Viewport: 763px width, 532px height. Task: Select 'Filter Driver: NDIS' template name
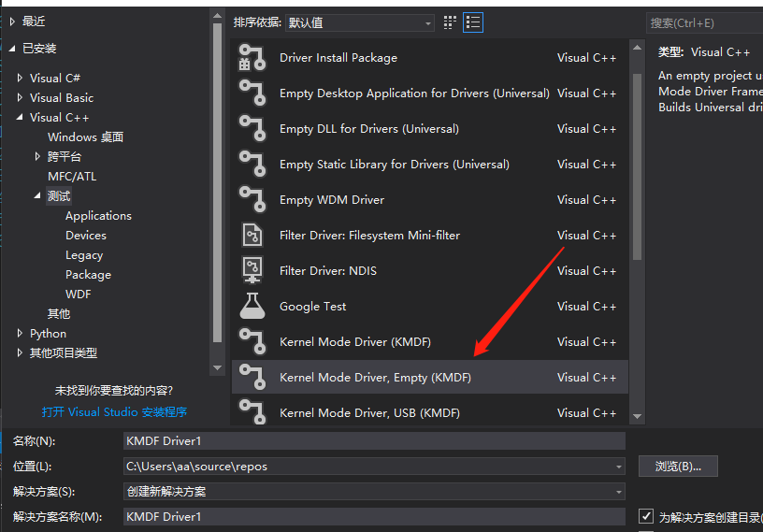[328, 270]
